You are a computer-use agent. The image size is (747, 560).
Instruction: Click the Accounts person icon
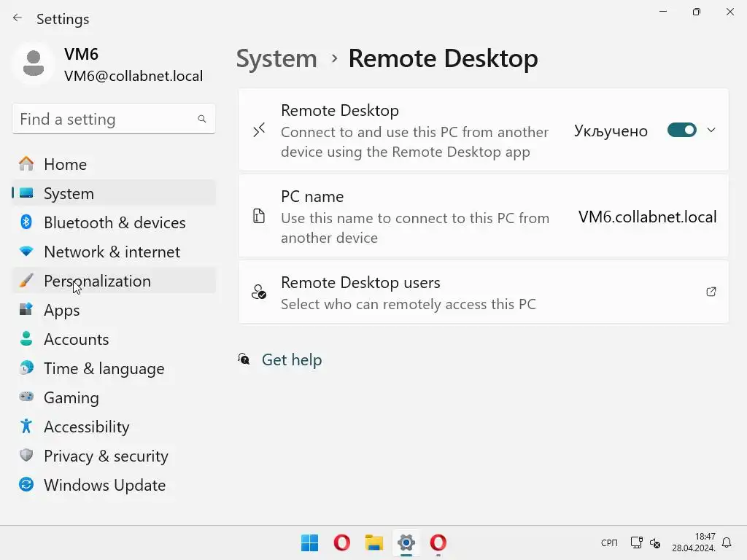(x=26, y=338)
